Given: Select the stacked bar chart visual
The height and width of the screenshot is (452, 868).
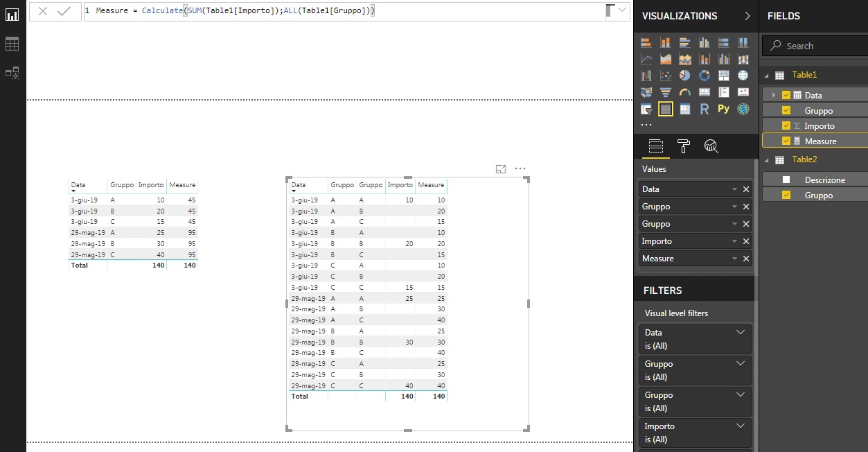Looking at the screenshot, I should click(646, 42).
